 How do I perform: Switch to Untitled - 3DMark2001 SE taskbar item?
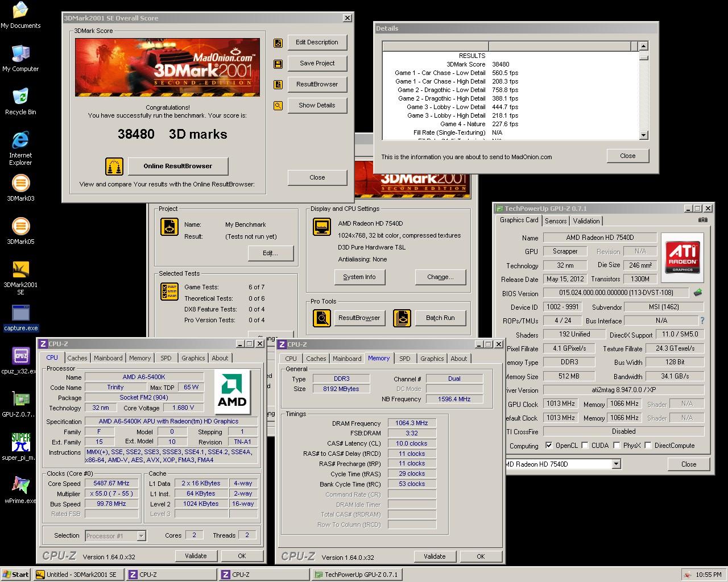tap(79, 575)
